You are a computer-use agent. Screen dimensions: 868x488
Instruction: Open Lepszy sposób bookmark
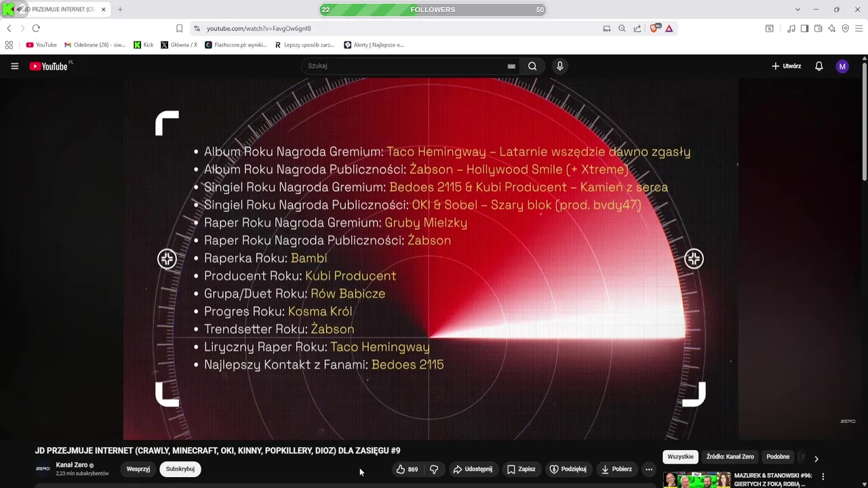tap(304, 45)
